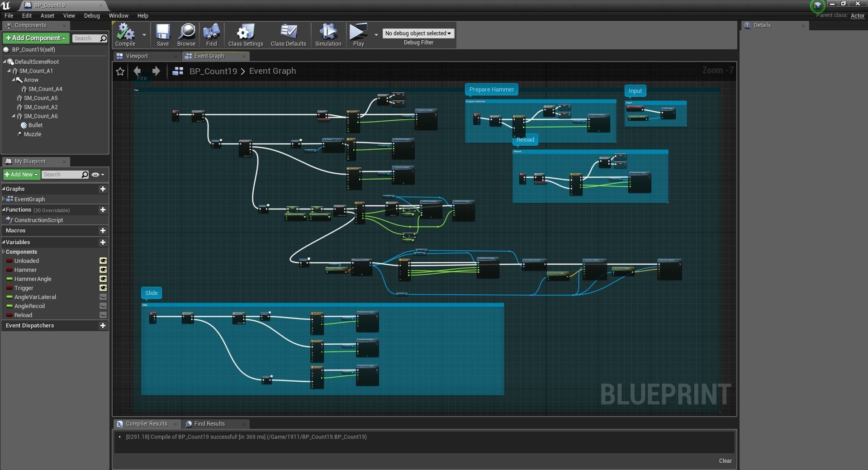Viewport: 868px width, 470px height.
Task: Go back in graph navigation history
Action: click(137, 71)
